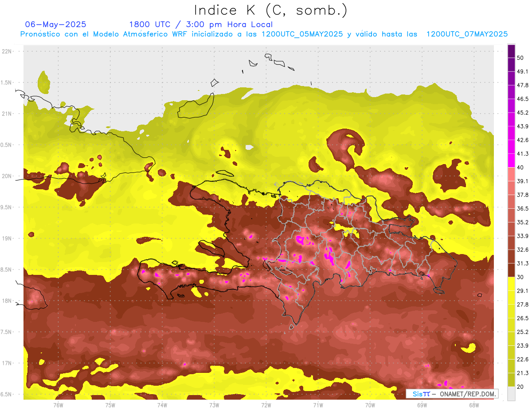Click the colorbar value '39.1'
The width and height of the screenshot is (532, 411).
click(x=522, y=181)
